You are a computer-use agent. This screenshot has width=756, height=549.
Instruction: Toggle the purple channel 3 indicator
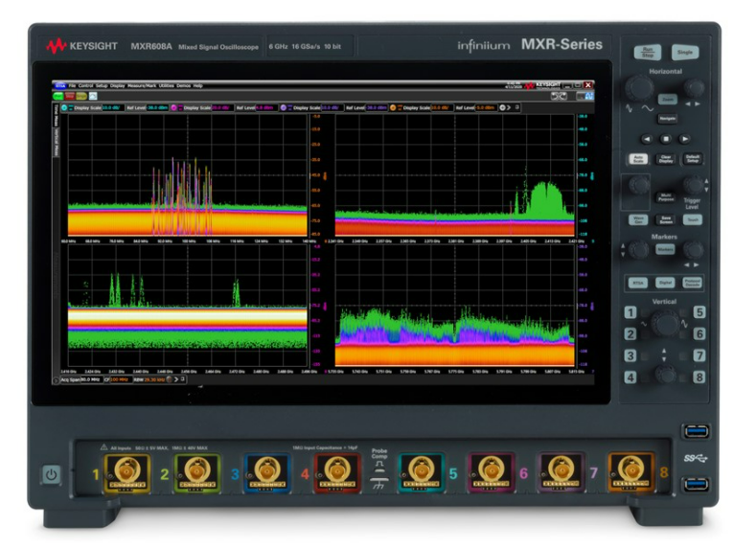284,107
